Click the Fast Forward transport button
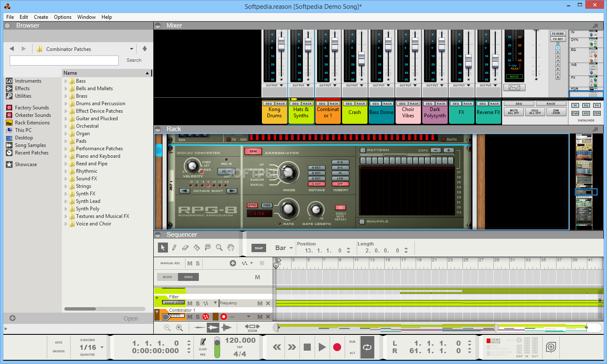 pyautogui.click(x=292, y=347)
